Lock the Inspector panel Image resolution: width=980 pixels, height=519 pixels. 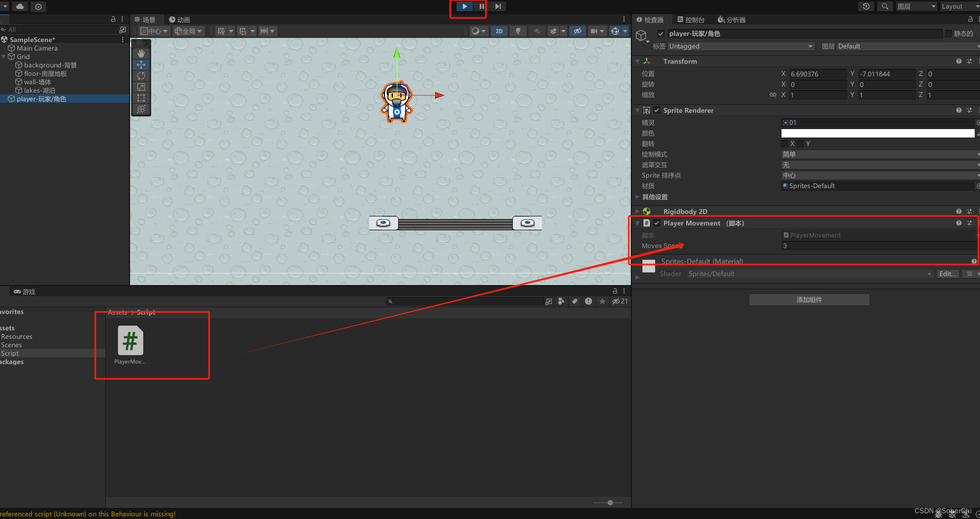[971, 19]
